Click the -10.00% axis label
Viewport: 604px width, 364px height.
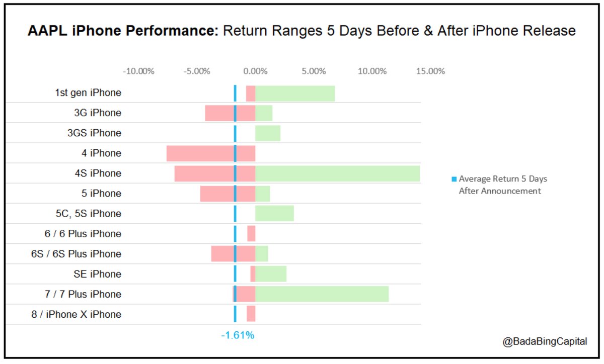point(138,71)
